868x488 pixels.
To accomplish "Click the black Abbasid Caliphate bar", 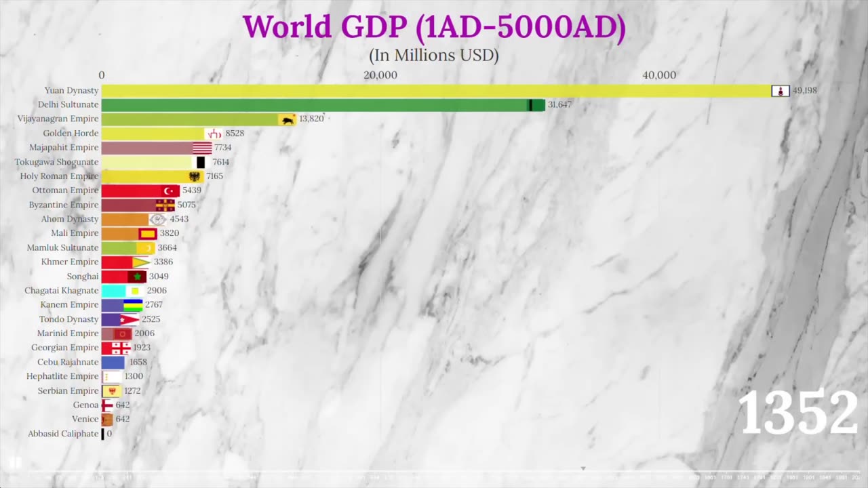I will (x=103, y=434).
